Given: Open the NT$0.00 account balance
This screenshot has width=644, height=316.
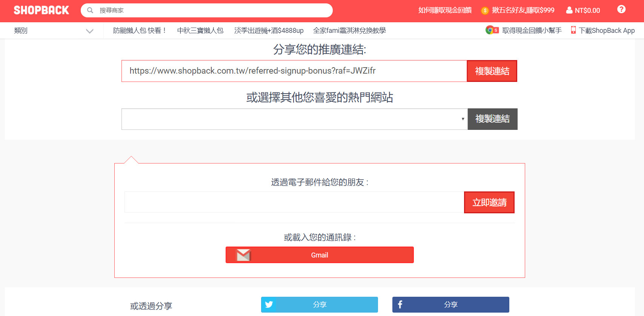Looking at the screenshot, I should coord(587,11).
